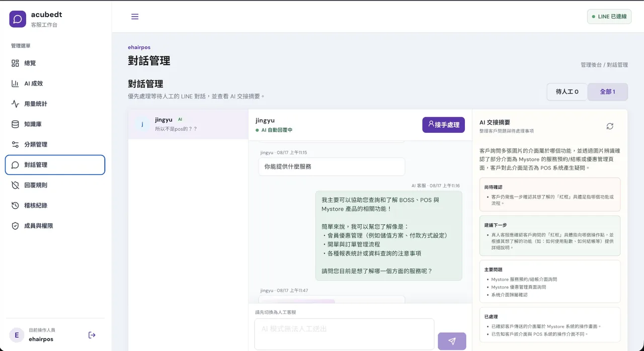Click the 請先切換為人工客服 hint text

[x=275, y=312]
